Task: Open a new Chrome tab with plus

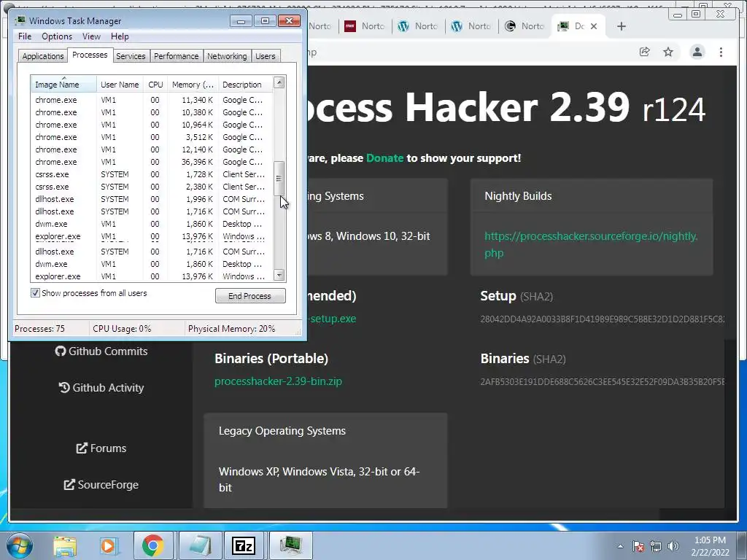Action: coord(622,26)
